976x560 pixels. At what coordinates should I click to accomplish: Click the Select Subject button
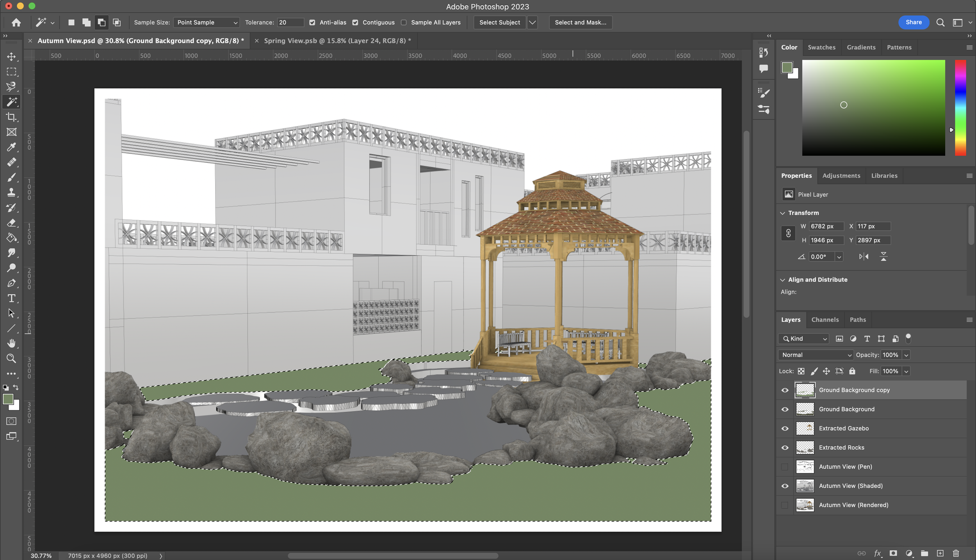pyautogui.click(x=499, y=23)
